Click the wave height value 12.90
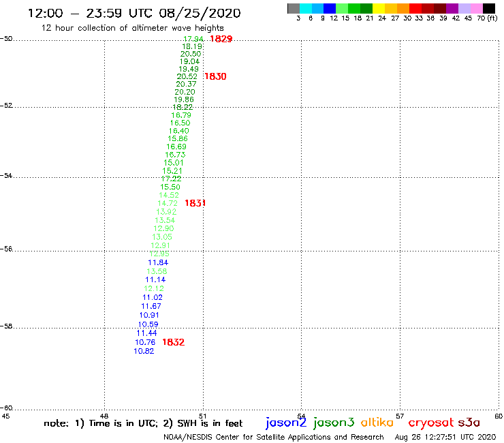The height and width of the screenshot is (443, 504). coord(164,228)
